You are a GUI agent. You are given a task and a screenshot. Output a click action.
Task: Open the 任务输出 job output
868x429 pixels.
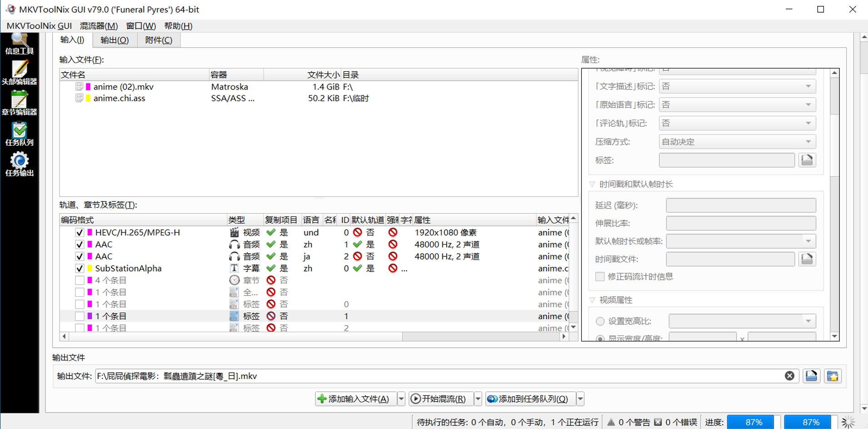pos(19,164)
